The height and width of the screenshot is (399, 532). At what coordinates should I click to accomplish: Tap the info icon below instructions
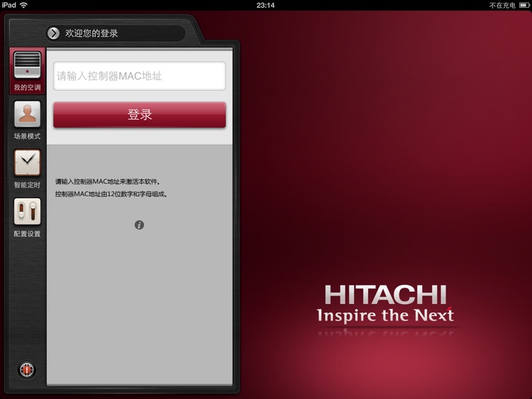pyautogui.click(x=139, y=225)
